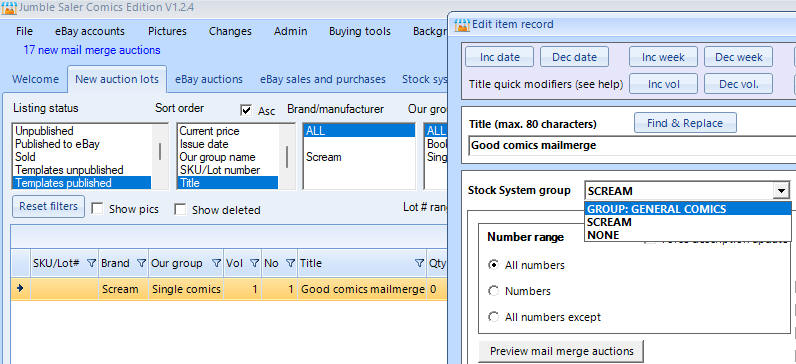Click the Find & Replace button
This screenshot has width=796, height=364.
coord(685,123)
